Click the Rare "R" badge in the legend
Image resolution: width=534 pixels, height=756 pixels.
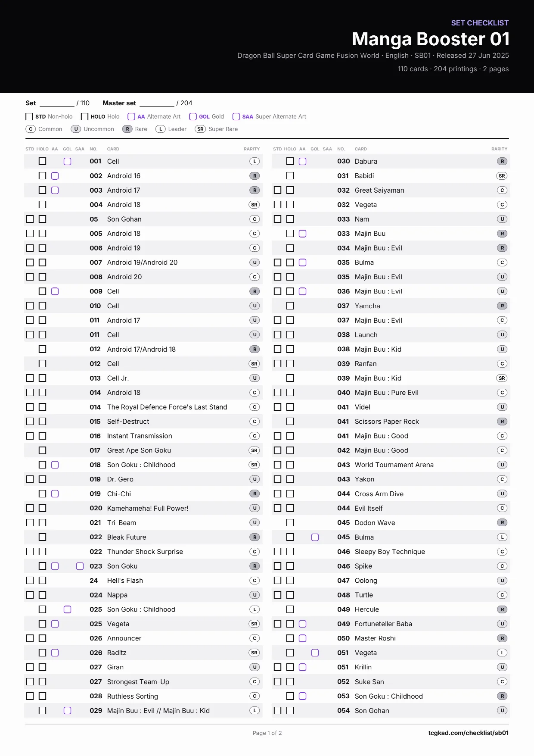point(127,129)
